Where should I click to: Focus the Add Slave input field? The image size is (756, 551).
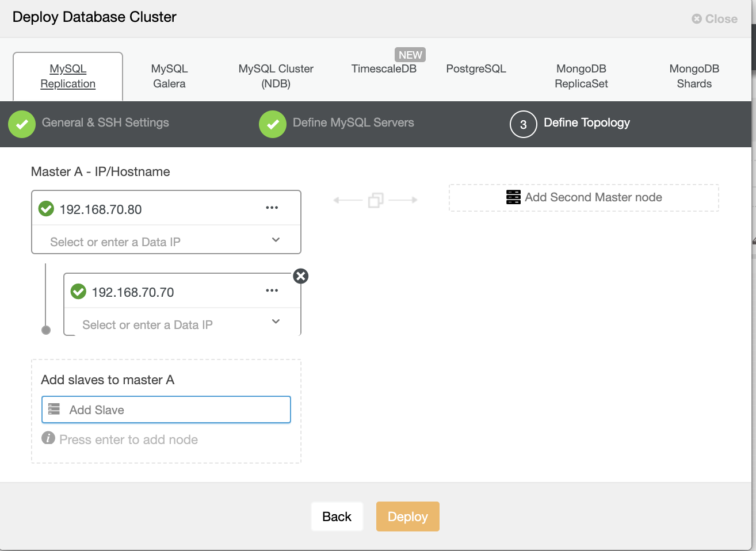(166, 410)
